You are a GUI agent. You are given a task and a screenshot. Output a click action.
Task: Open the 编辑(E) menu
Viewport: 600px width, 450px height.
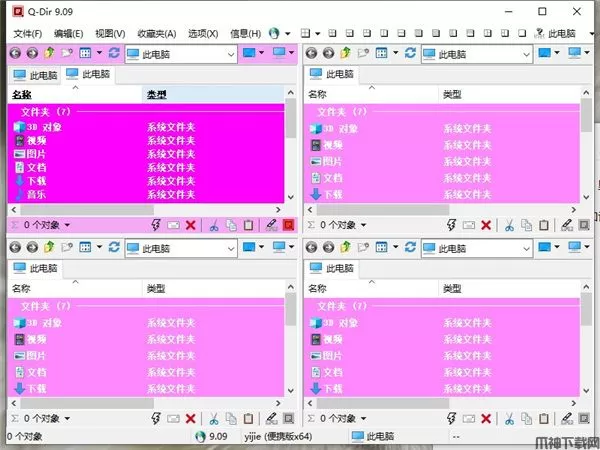tap(68, 34)
